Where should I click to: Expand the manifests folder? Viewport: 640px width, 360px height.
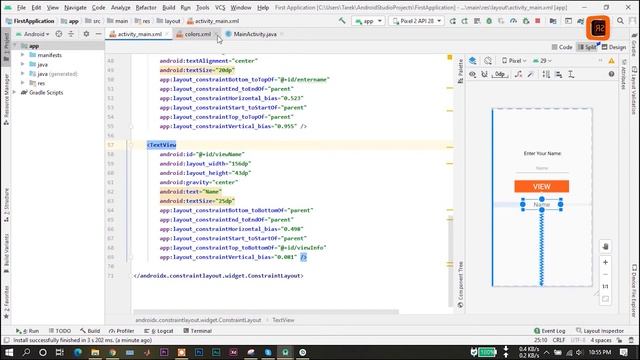click(22, 55)
